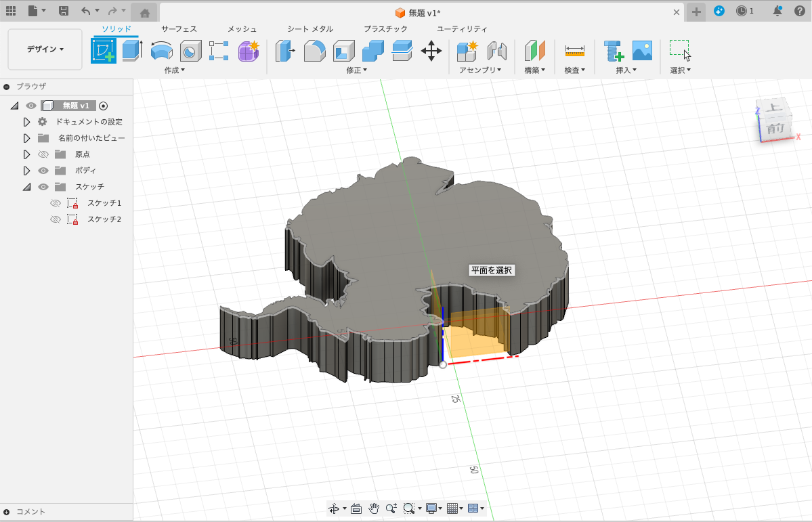812x522 pixels.
Task: Switch to the サーフェス tab
Action: [179, 29]
